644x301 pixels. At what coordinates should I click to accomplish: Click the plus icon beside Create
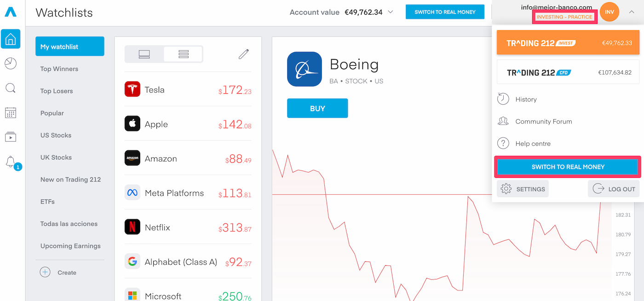[x=45, y=272]
